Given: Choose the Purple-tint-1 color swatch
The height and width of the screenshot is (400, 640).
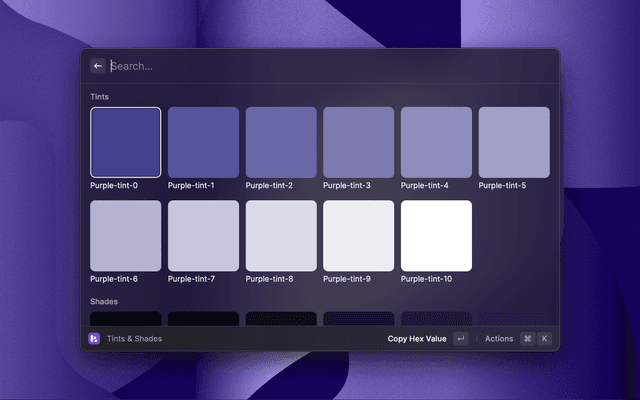Looking at the screenshot, I should (203, 142).
